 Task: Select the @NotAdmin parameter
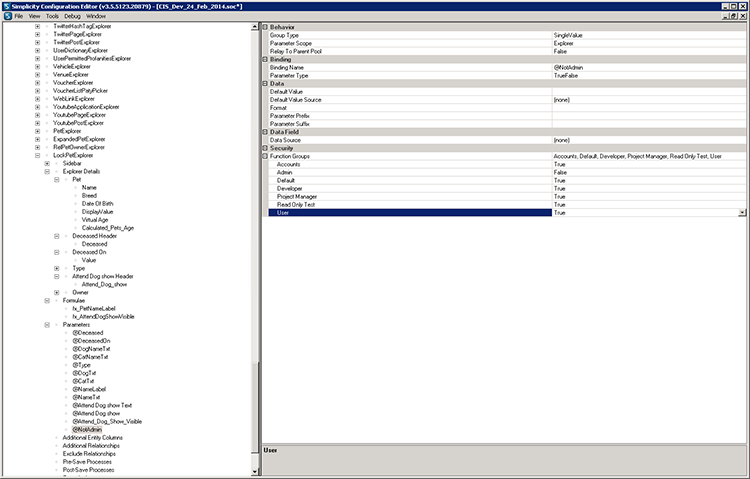coord(87,430)
